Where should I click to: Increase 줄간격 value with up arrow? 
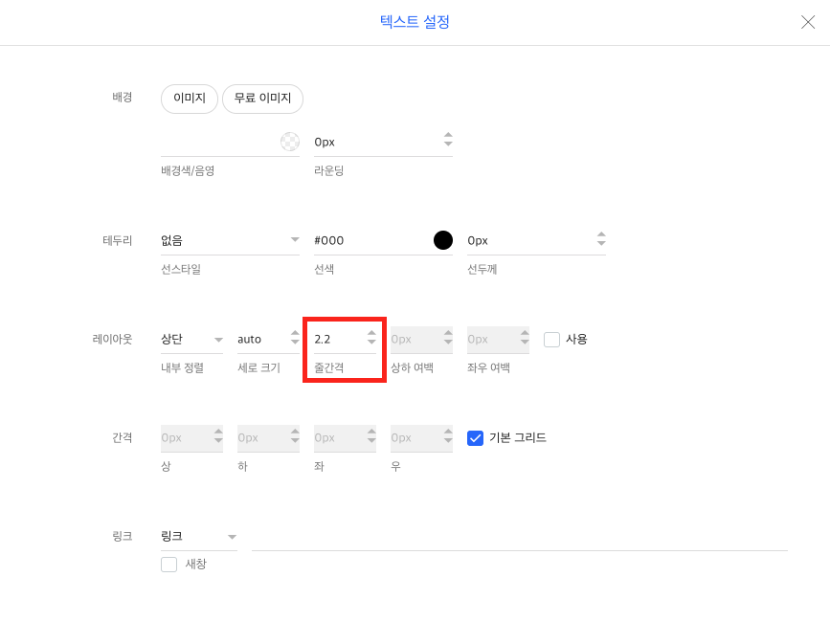(371, 333)
